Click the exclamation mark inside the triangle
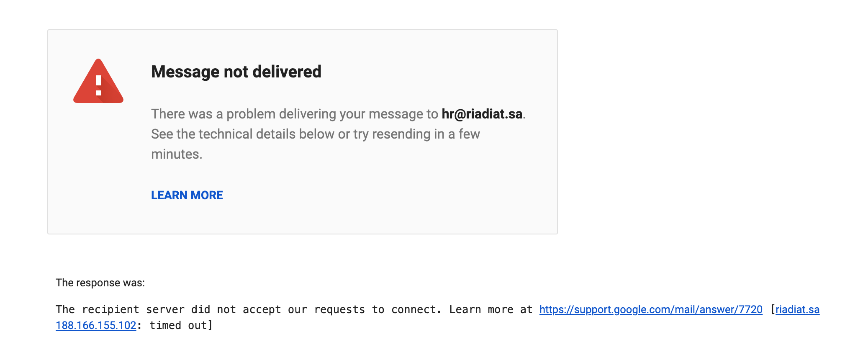This screenshot has width=868, height=355. [98, 85]
